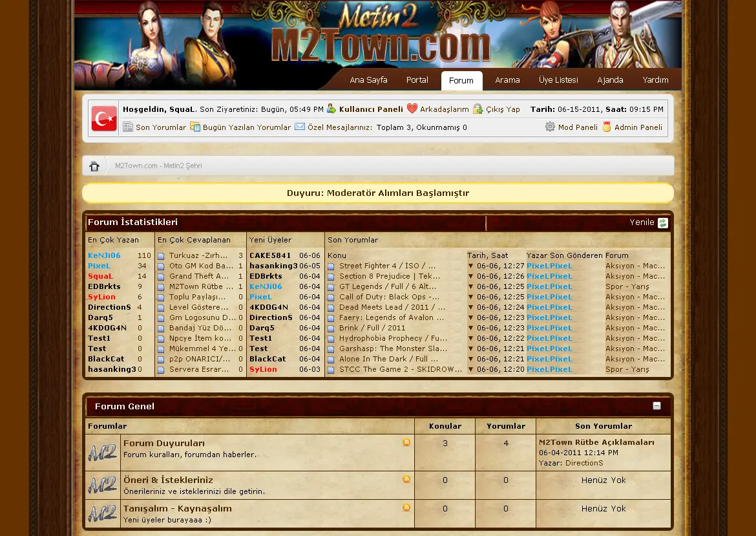Click arrow next to 06-06, 12:27 post
This screenshot has width=756, height=536.
tap(471, 266)
